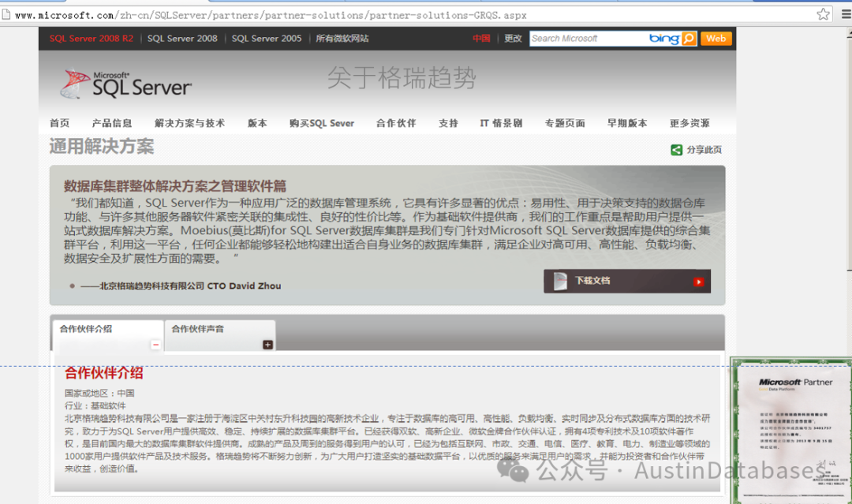The width and height of the screenshot is (852, 504).
Task: Click the 下载文档 download button
Action: (627, 282)
